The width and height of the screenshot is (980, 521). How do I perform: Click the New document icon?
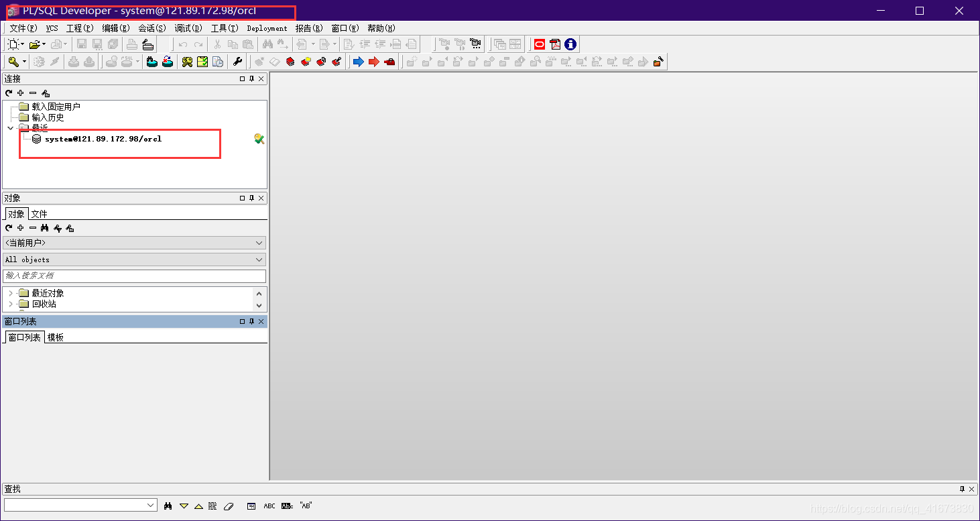pos(13,44)
